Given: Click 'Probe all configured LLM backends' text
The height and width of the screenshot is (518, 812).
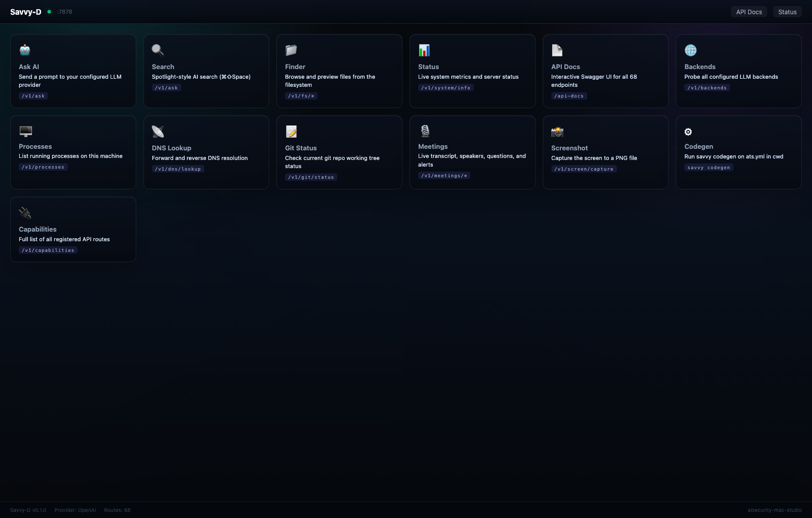Looking at the screenshot, I should 731,77.
